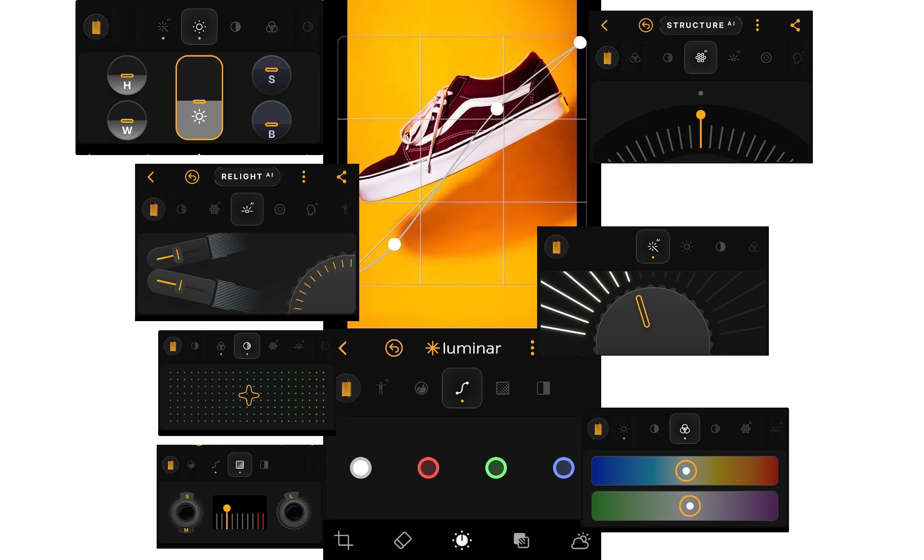Open three-dot menu beside luminar logo
This screenshot has height=560, width=924.
[x=532, y=348]
